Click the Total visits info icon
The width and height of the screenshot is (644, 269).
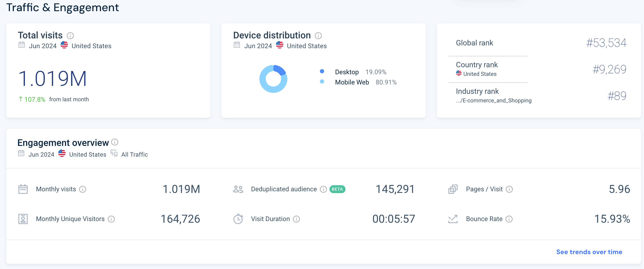(70, 36)
